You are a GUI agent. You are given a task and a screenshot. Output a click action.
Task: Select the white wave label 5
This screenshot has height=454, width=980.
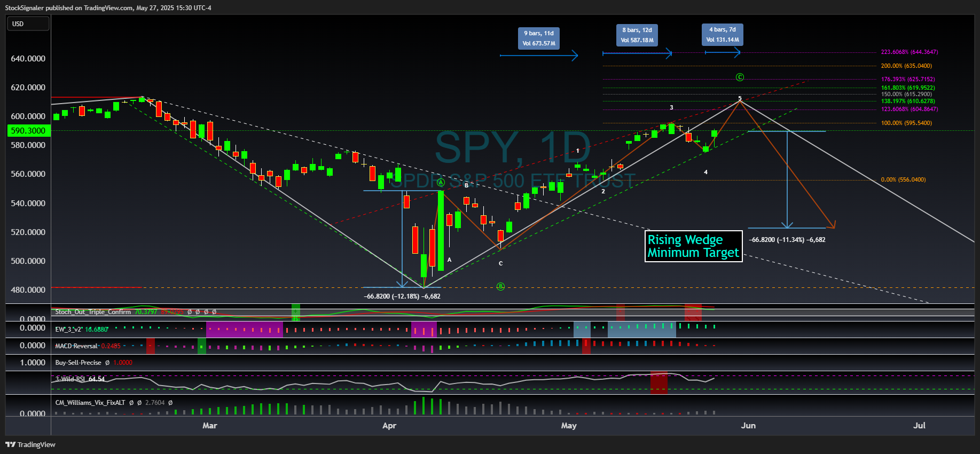(x=740, y=98)
